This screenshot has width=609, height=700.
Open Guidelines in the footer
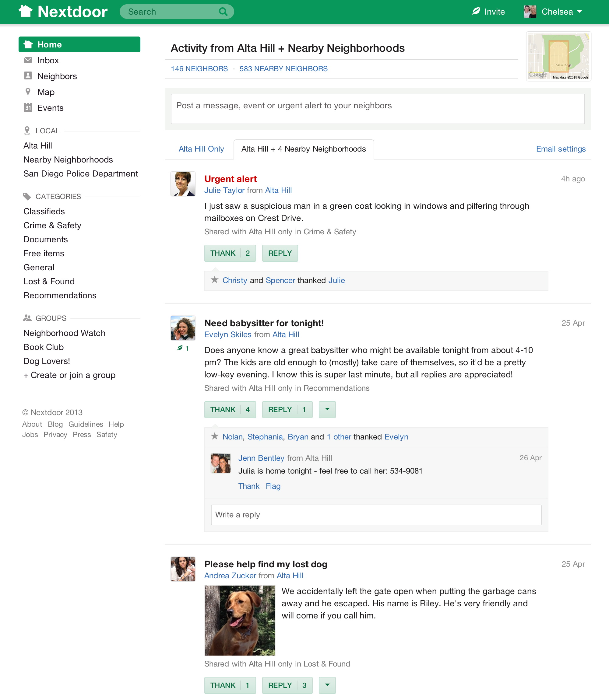coord(86,424)
